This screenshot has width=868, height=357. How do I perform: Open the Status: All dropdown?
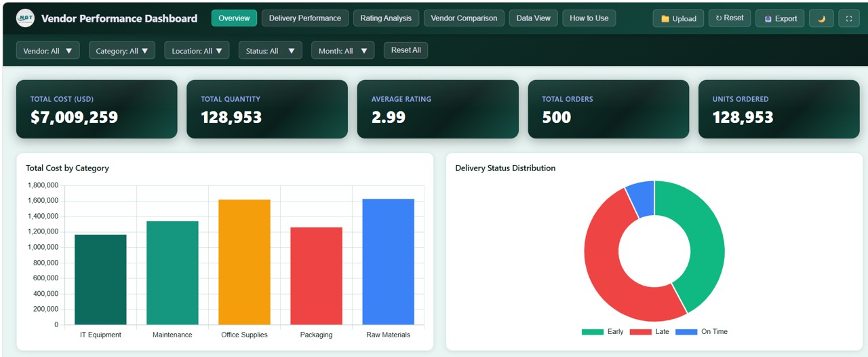[270, 50]
